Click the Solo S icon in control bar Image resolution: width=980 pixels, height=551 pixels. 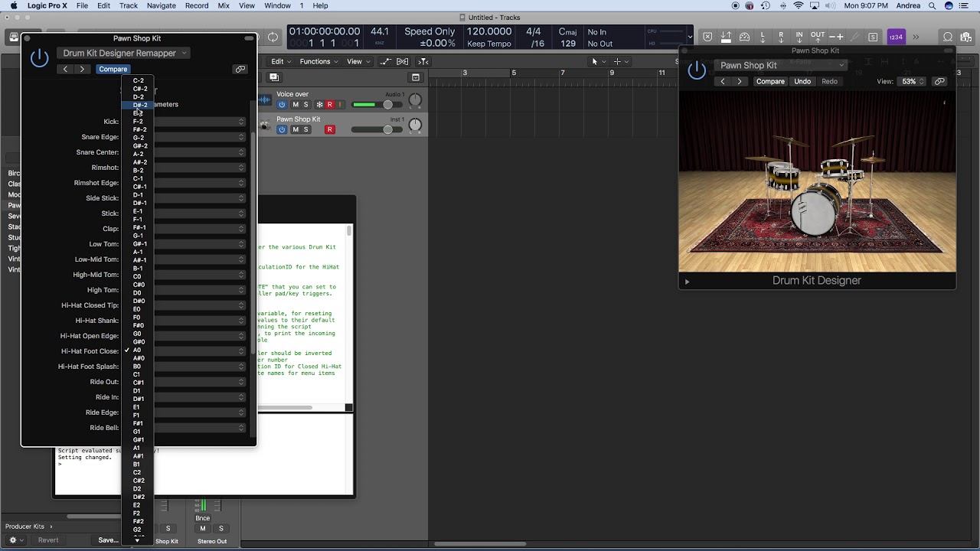pyautogui.click(x=874, y=37)
